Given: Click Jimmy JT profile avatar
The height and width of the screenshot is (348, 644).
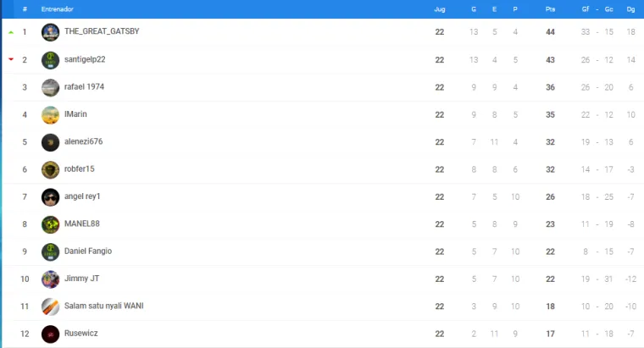Looking at the screenshot, I should pos(50,279).
